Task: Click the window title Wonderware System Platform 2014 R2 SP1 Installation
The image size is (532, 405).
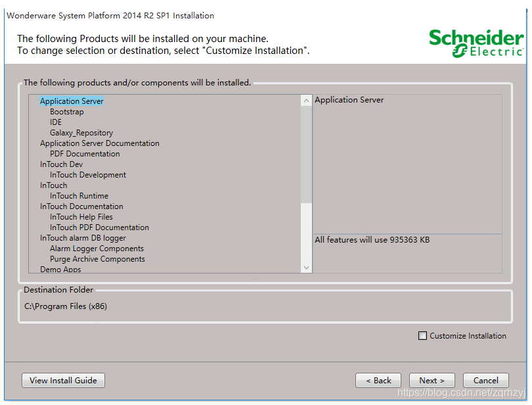Action: click(110, 16)
